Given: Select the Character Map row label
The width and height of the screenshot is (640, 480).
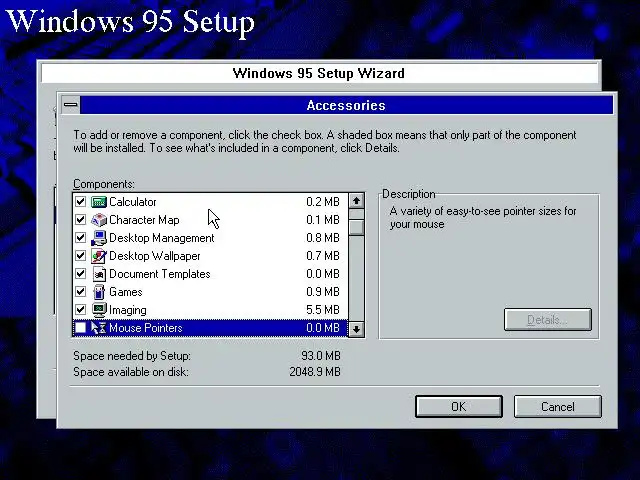Looking at the screenshot, I should click(144, 220).
